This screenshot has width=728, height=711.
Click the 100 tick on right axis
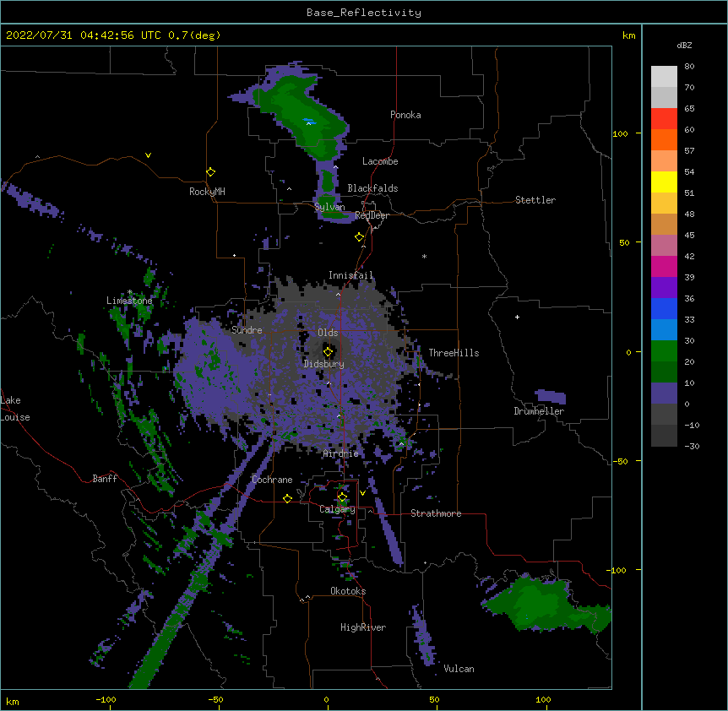coord(620,133)
